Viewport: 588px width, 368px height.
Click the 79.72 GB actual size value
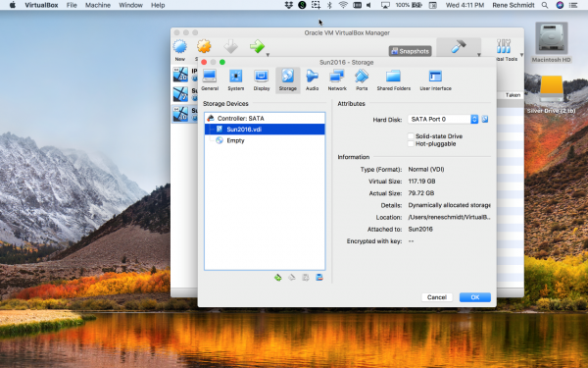420,193
